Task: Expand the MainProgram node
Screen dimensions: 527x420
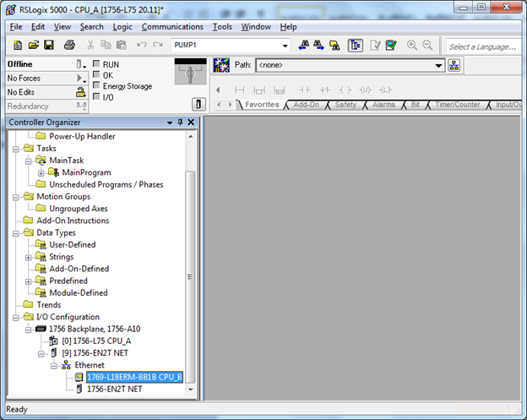Action: 41,173
